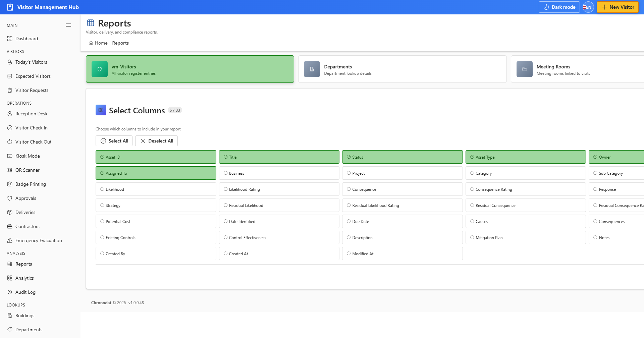Select the Departments report source card

click(x=402, y=69)
